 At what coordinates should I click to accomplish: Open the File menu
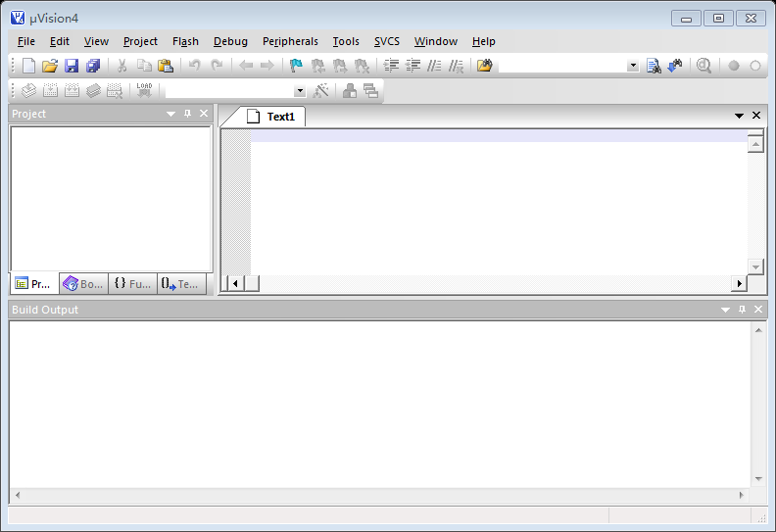click(26, 41)
